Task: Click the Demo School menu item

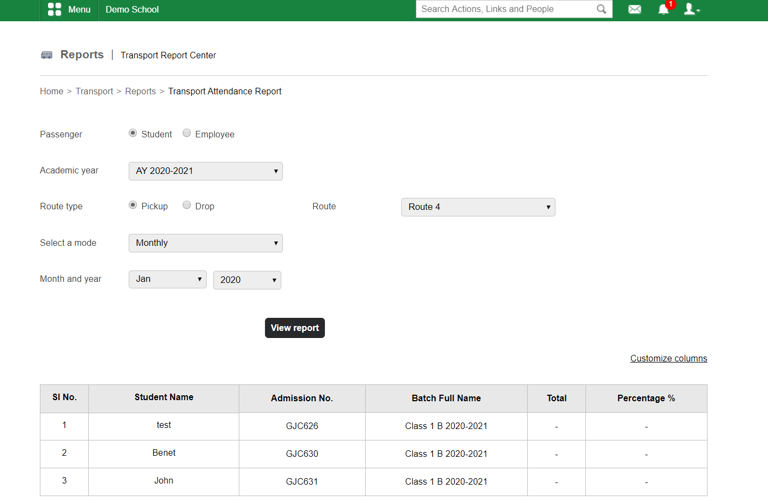Action: coord(132,9)
